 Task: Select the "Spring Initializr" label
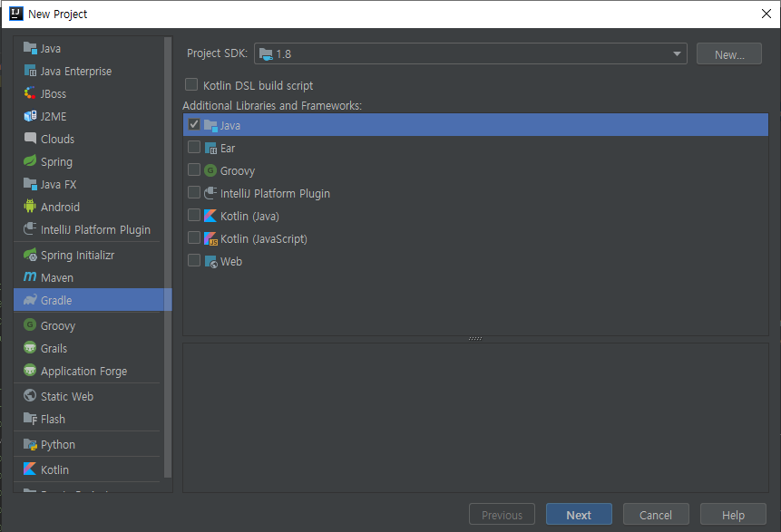pyautogui.click(x=77, y=256)
